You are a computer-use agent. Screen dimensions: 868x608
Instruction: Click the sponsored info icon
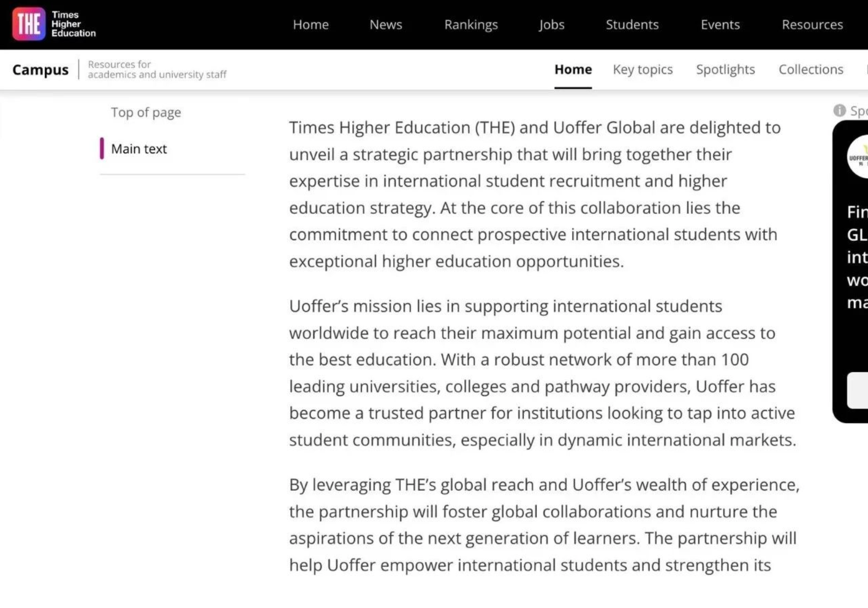pos(839,111)
